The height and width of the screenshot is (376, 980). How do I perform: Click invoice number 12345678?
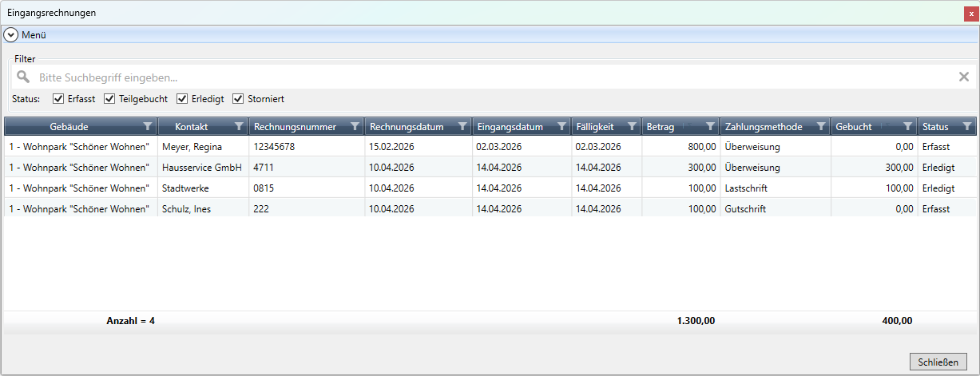275,147
